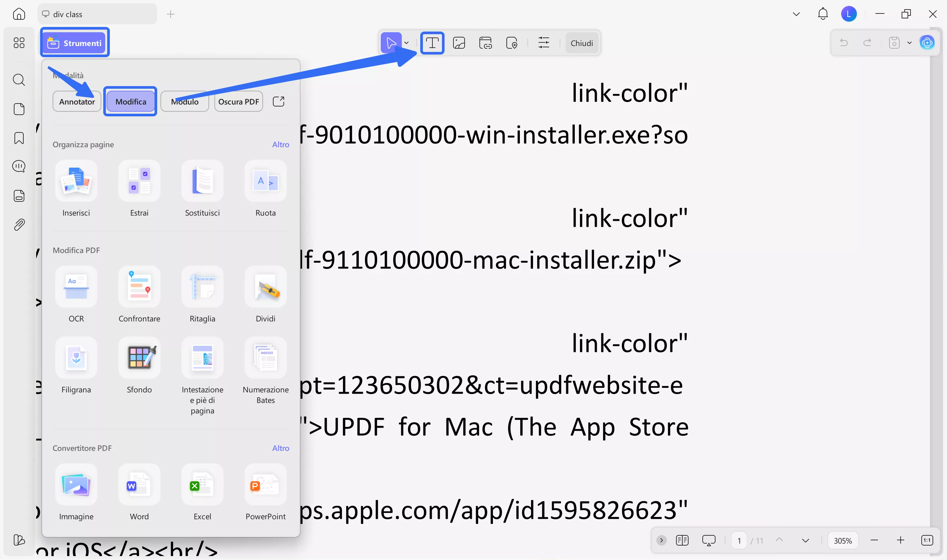Viewport: 947px width, 560px height.
Task: Open the Confrontare compare tool
Action: [x=139, y=288]
